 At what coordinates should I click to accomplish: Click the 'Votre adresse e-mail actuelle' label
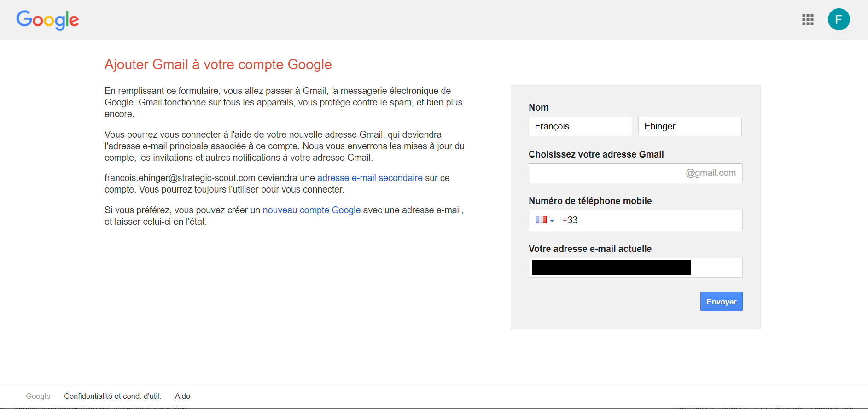[x=590, y=249]
